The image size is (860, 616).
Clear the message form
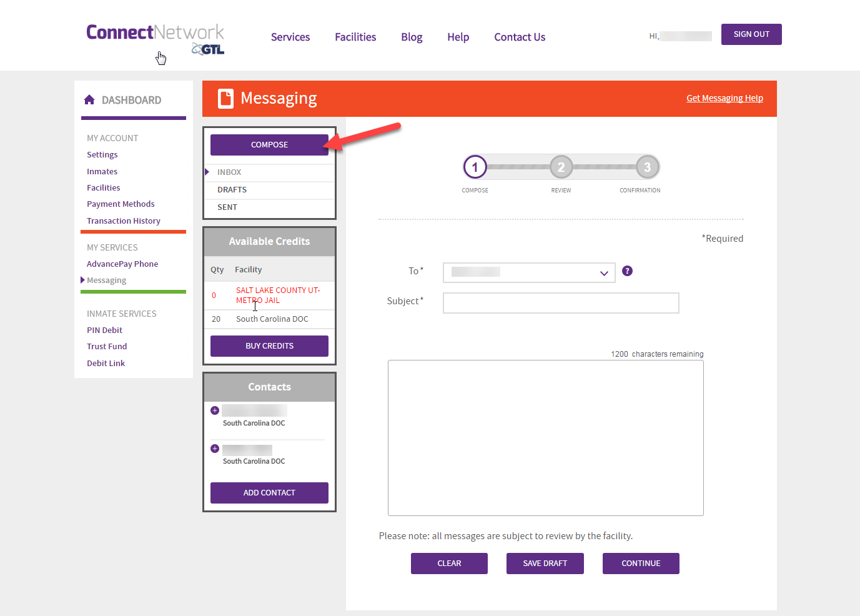[x=449, y=564]
